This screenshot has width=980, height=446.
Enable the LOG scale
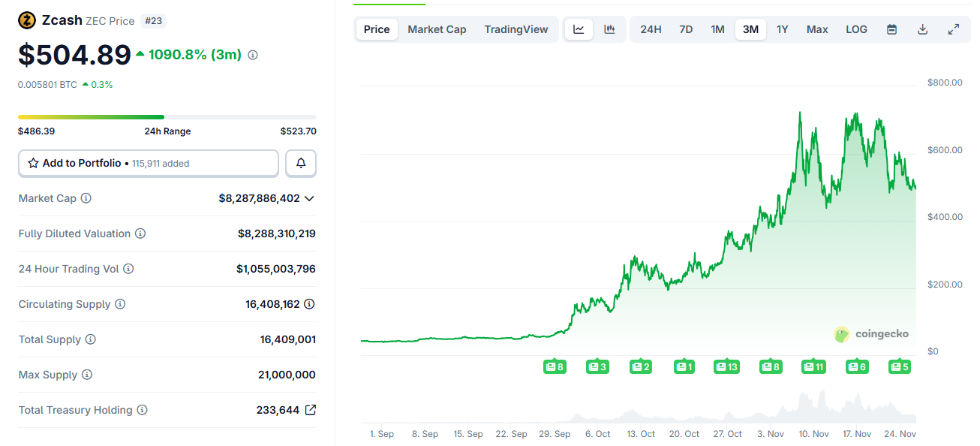[856, 29]
